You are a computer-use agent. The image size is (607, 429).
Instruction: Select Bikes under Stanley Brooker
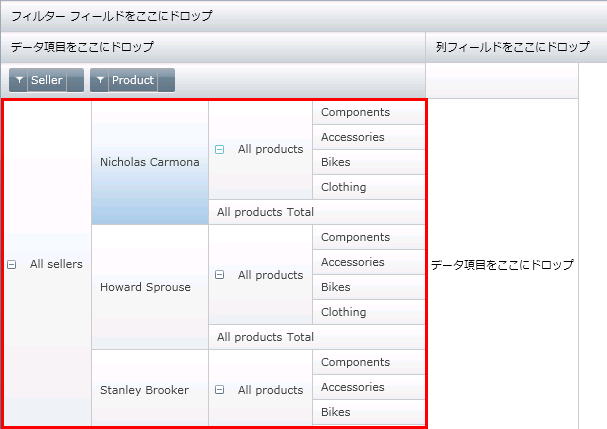336,412
